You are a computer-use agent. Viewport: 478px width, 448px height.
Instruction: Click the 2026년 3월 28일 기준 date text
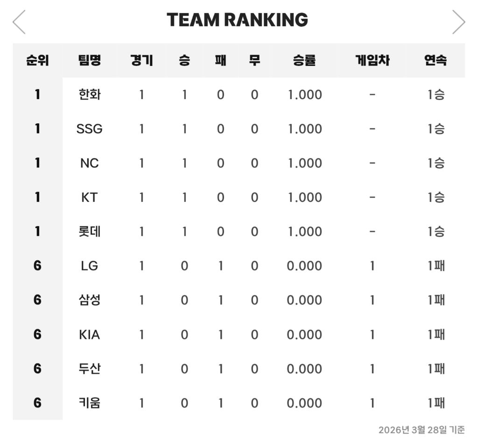click(421, 430)
